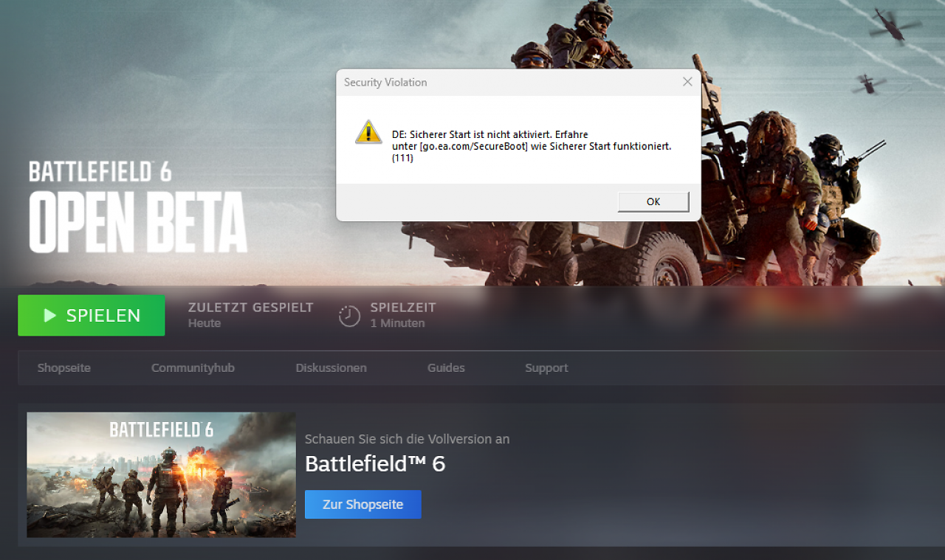Click the yellow warning icon in the dialog
Viewport: 945px width, 560px height.
(368, 132)
